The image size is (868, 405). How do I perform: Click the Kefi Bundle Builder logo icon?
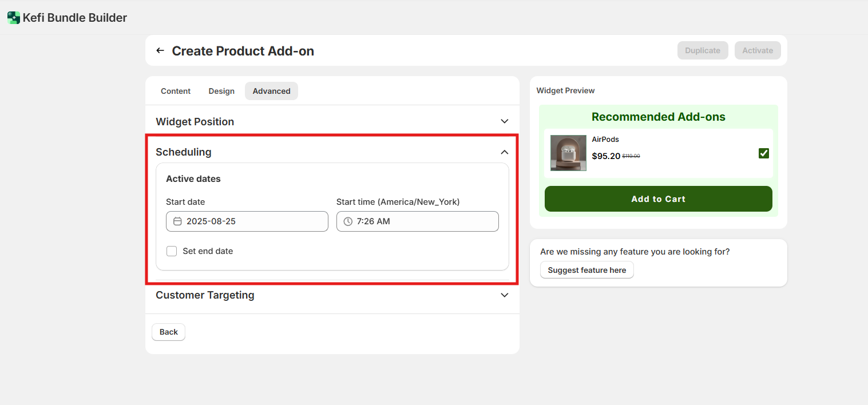13,18
